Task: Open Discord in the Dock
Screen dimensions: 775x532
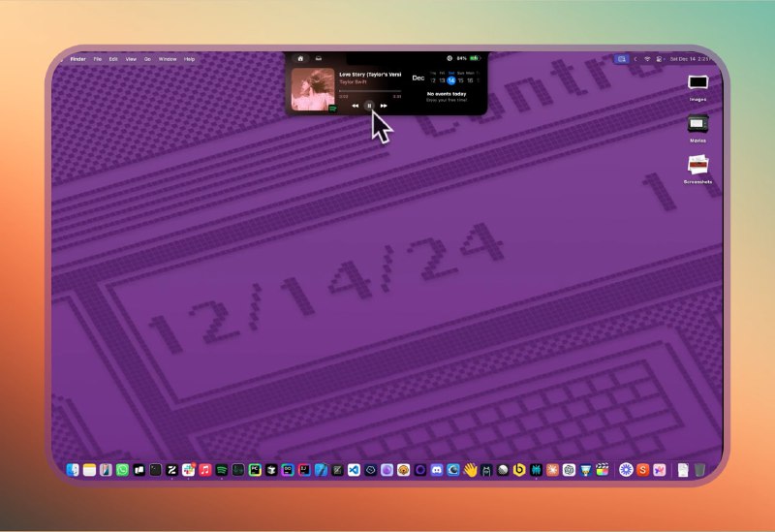Action: pyautogui.click(x=437, y=470)
